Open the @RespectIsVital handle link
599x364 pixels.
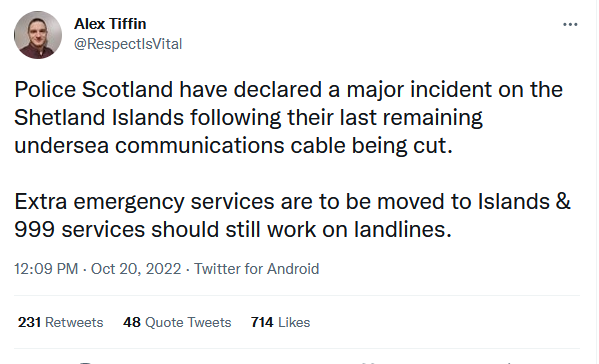(128, 44)
